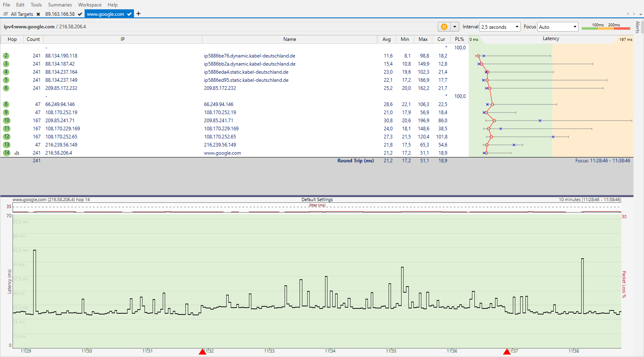This screenshot has height=357, width=644.
Task: Click IP 108.170.229.169 in hop 11
Action: [x=63, y=129]
